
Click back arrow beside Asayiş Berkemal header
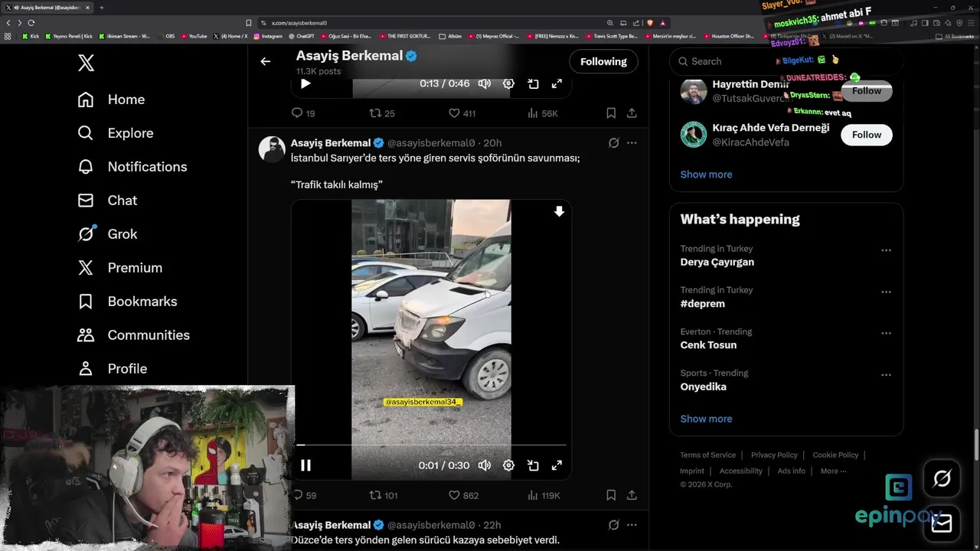[x=266, y=61]
